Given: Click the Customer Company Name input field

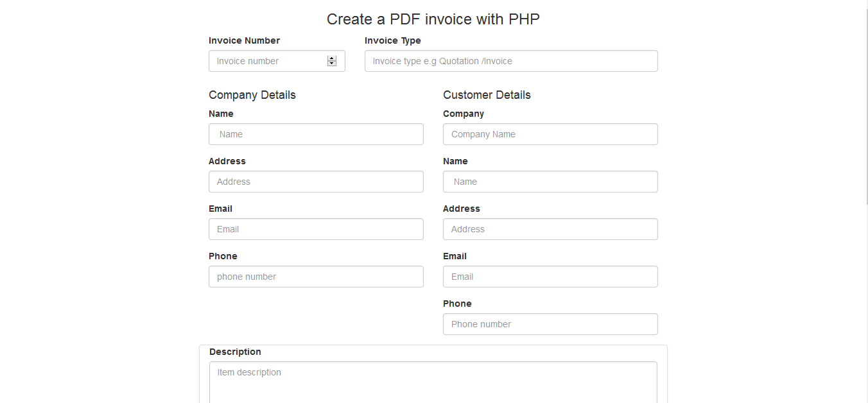Looking at the screenshot, I should pos(550,133).
